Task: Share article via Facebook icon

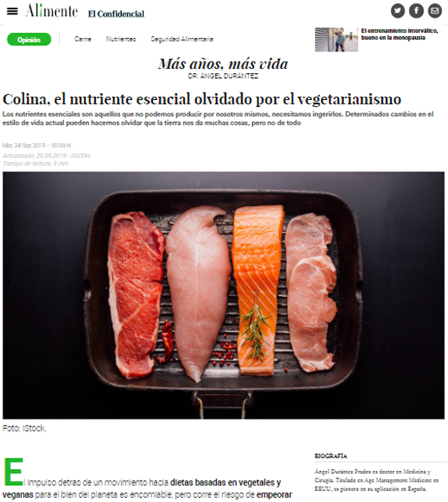Action: (x=416, y=11)
